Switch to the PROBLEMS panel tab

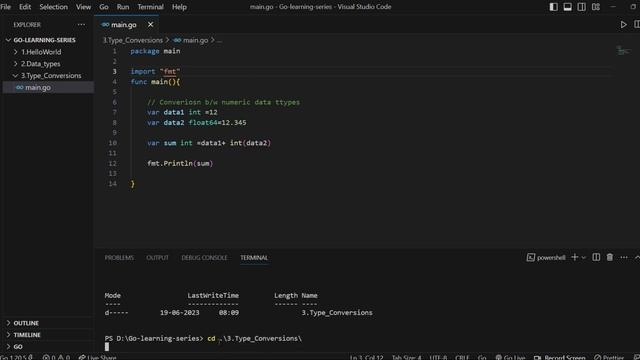click(x=119, y=258)
